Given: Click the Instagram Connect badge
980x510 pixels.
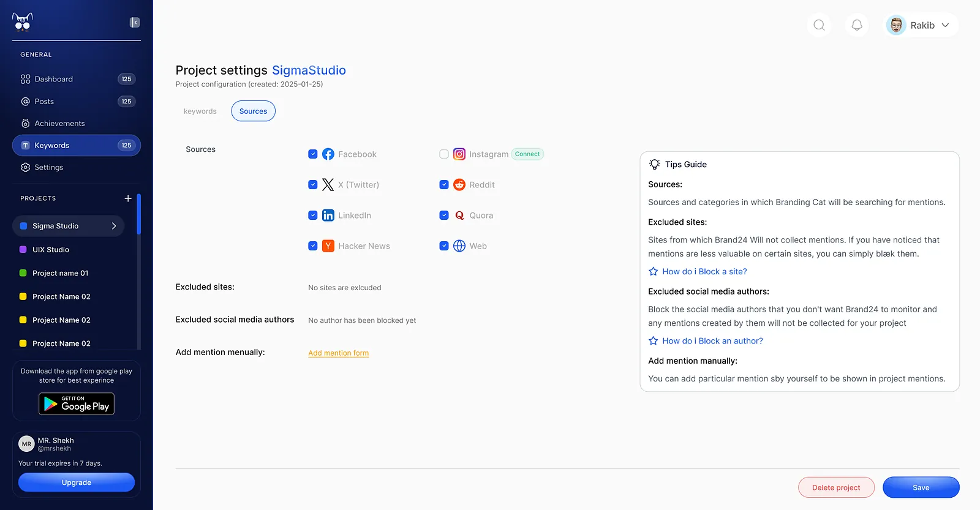Looking at the screenshot, I should click(527, 154).
